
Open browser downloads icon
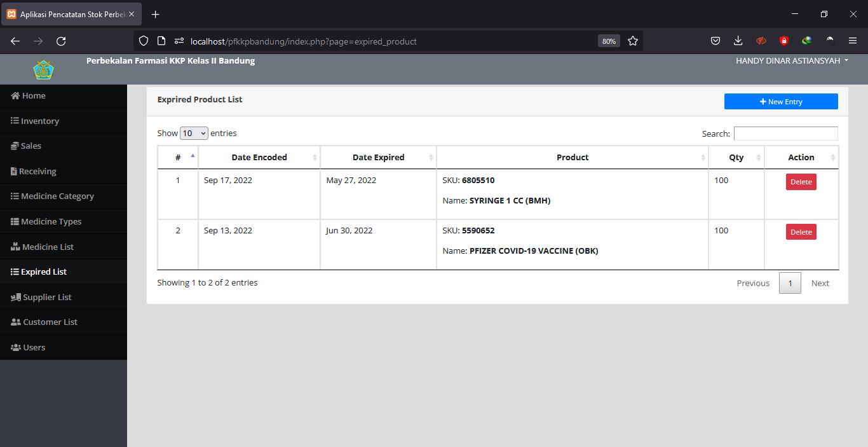coord(738,41)
